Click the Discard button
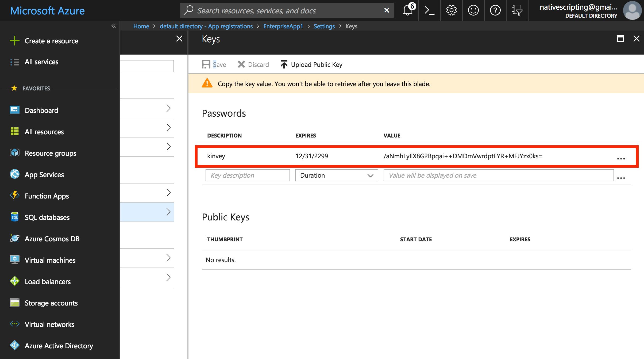644x359 pixels. tap(253, 64)
